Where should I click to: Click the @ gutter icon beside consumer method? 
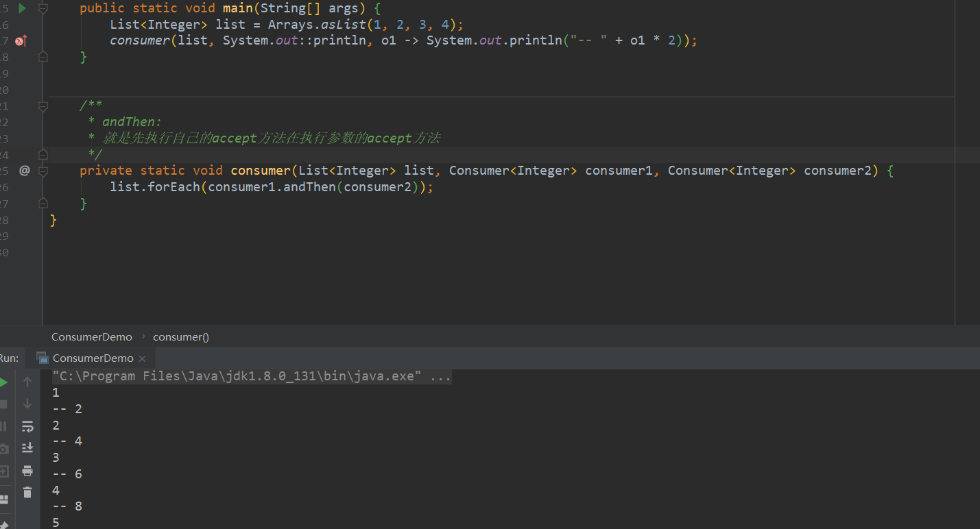[x=25, y=170]
